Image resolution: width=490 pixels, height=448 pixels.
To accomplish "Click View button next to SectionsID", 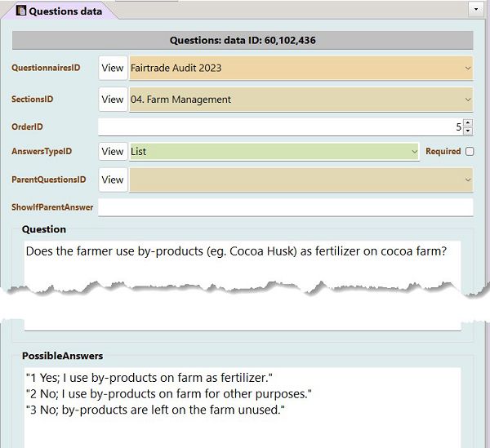I will pyautogui.click(x=113, y=100).
